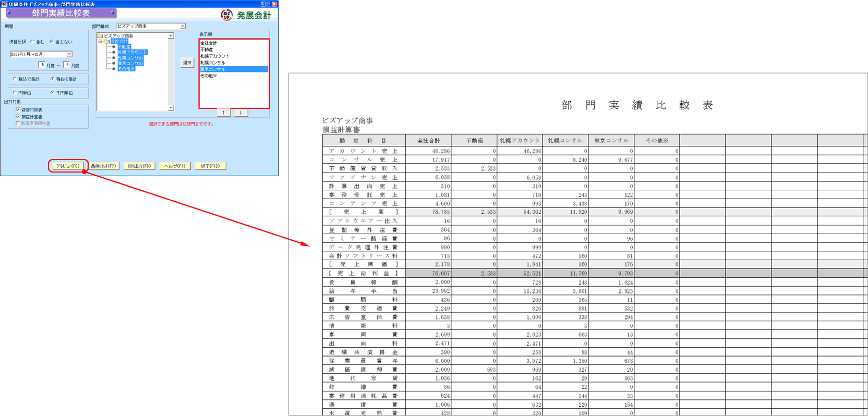
Task: Select 札幌コンサル in the department tree
Action: point(130,58)
